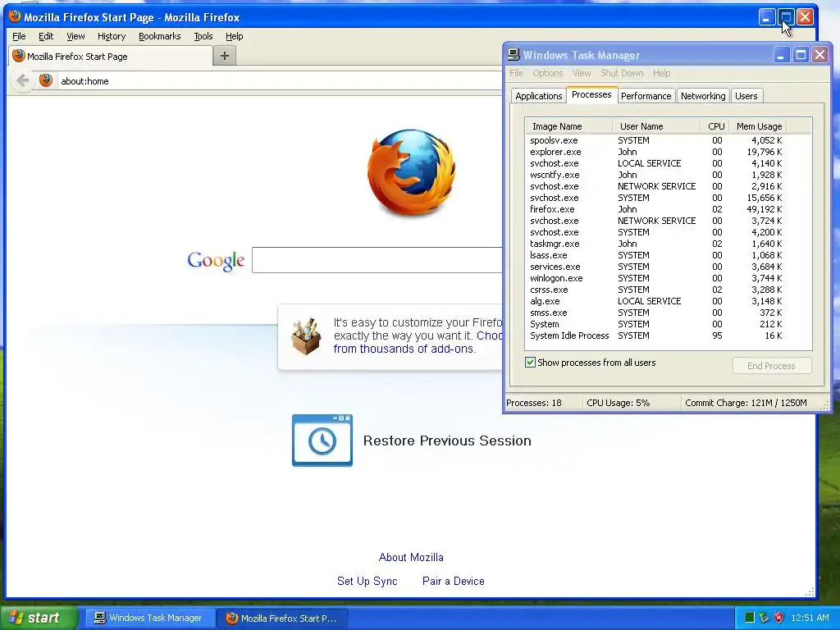The image size is (840, 630).
Task: Click the End Process button
Action: point(771,366)
